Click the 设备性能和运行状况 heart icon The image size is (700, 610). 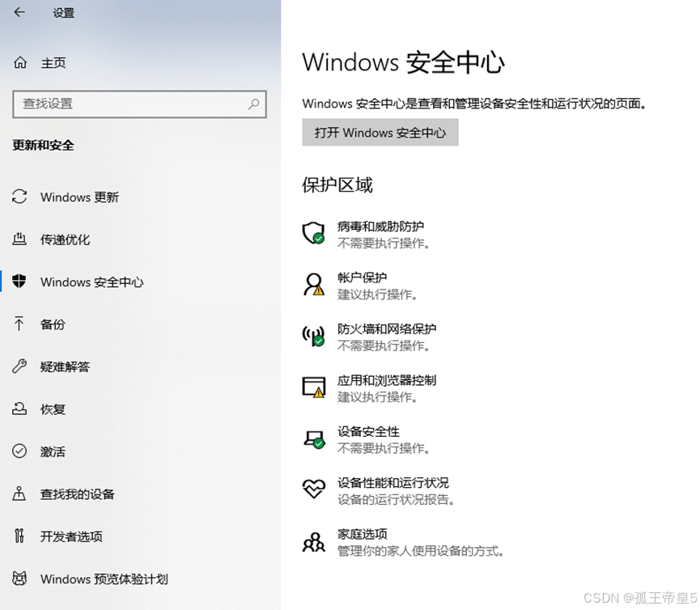coord(314,489)
